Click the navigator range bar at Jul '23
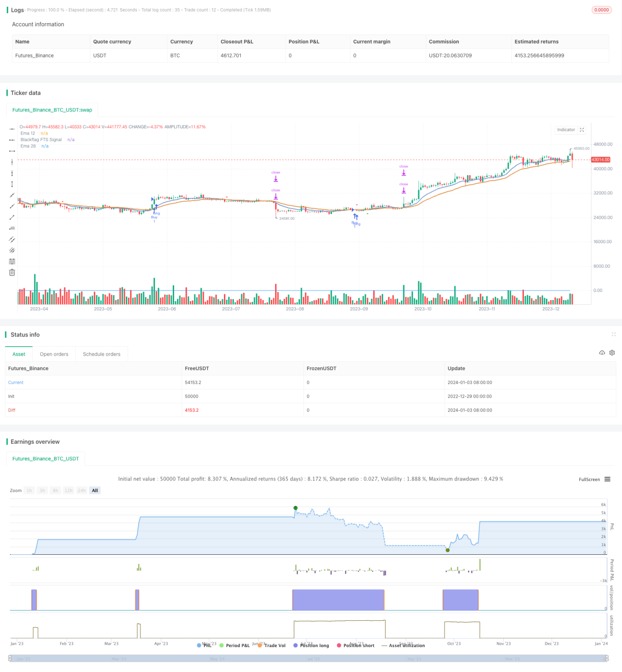The image size is (622, 672). (313, 659)
